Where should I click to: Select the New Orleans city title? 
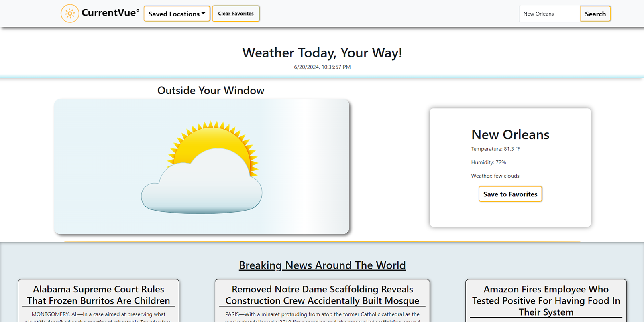[510, 134]
